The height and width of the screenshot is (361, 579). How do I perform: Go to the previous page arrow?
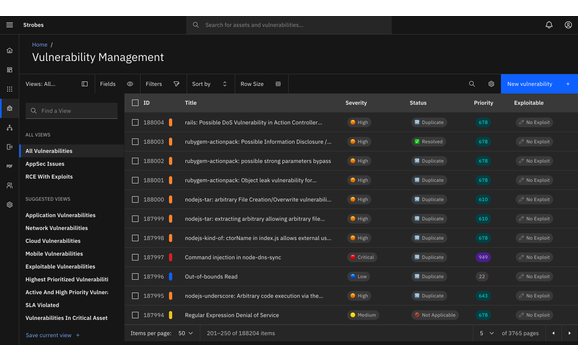(553, 333)
